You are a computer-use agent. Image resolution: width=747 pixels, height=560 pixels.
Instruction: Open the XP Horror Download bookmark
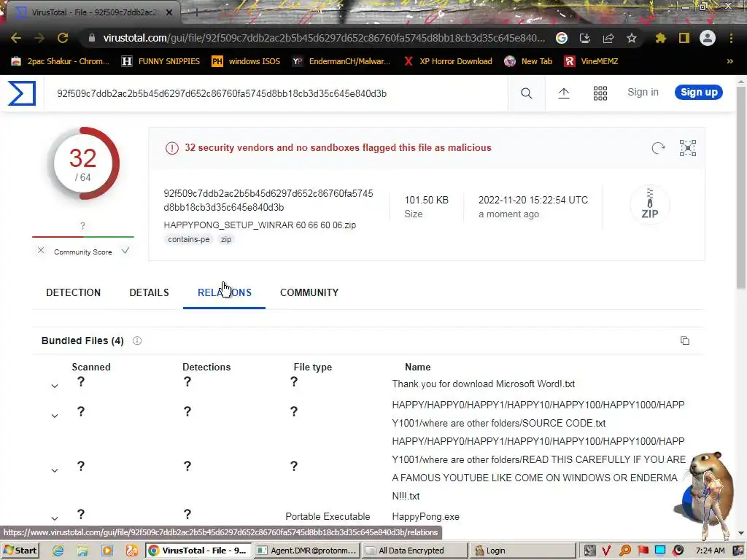pos(448,61)
